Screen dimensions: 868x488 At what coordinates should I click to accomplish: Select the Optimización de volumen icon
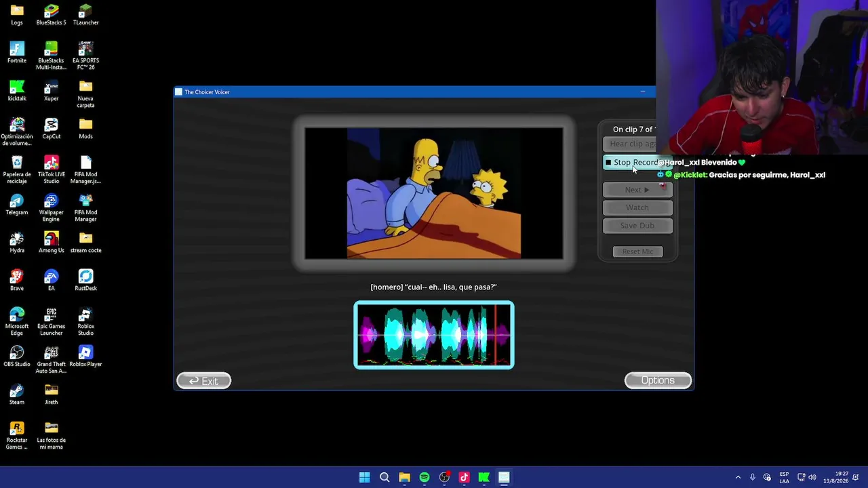click(17, 131)
